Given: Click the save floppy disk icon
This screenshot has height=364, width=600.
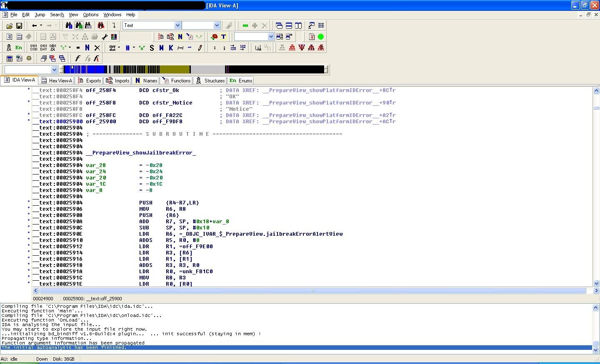Looking at the screenshot, I should (19, 26).
